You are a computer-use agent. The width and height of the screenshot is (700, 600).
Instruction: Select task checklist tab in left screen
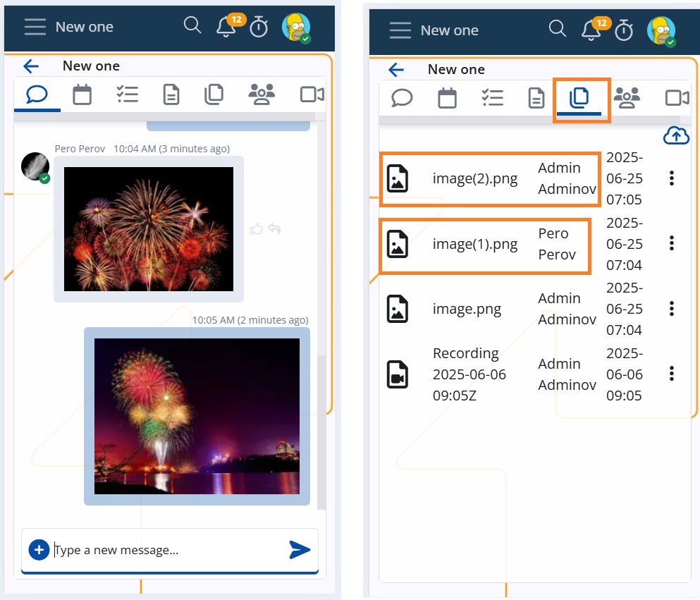tap(127, 94)
